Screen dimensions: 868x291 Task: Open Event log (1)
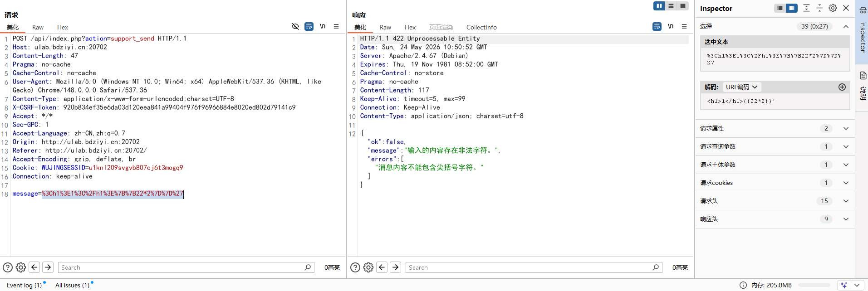point(25,285)
